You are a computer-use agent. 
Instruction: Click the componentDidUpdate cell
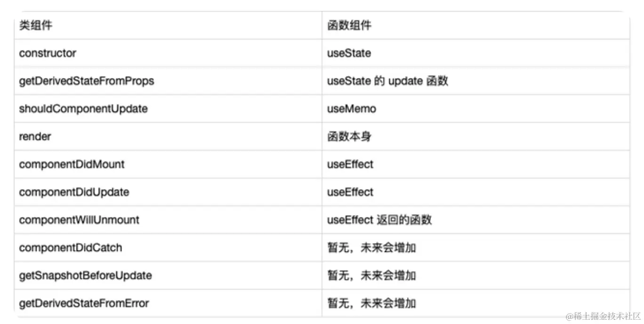(x=74, y=192)
